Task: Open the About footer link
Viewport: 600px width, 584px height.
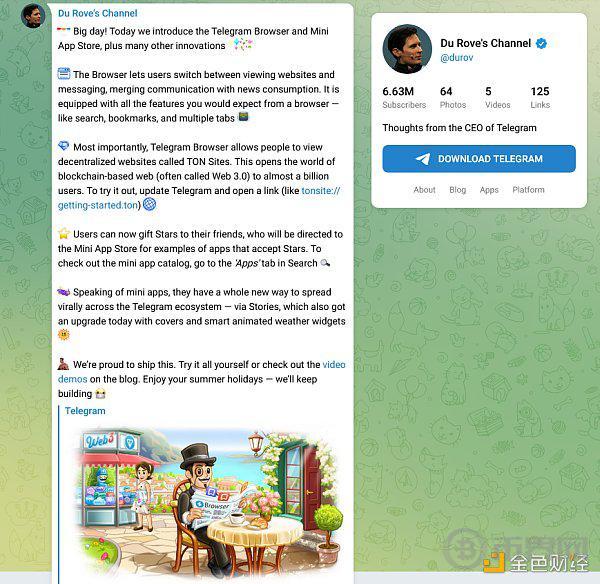Action: click(x=424, y=190)
